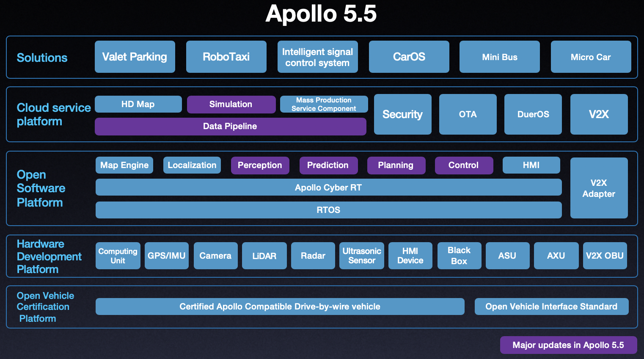The width and height of the screenshot is (644, 359).
Task: Open the Certified Apollo Compatible Drive-by-wire vehicle
Action: pos(280,306)
